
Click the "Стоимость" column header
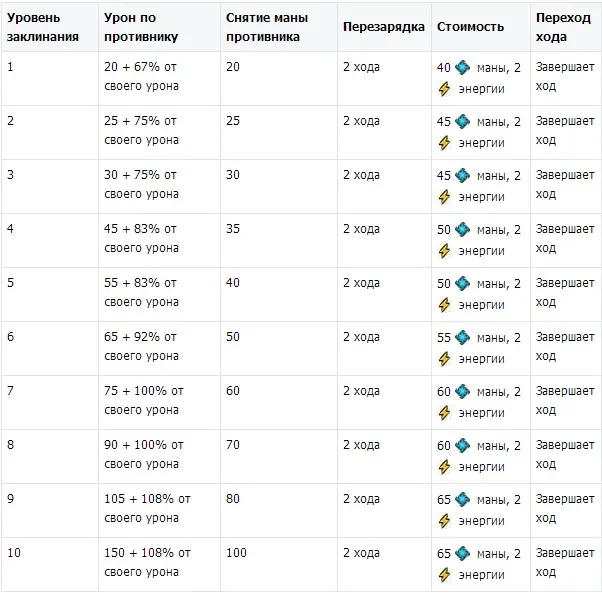click(x=470, y=28)
